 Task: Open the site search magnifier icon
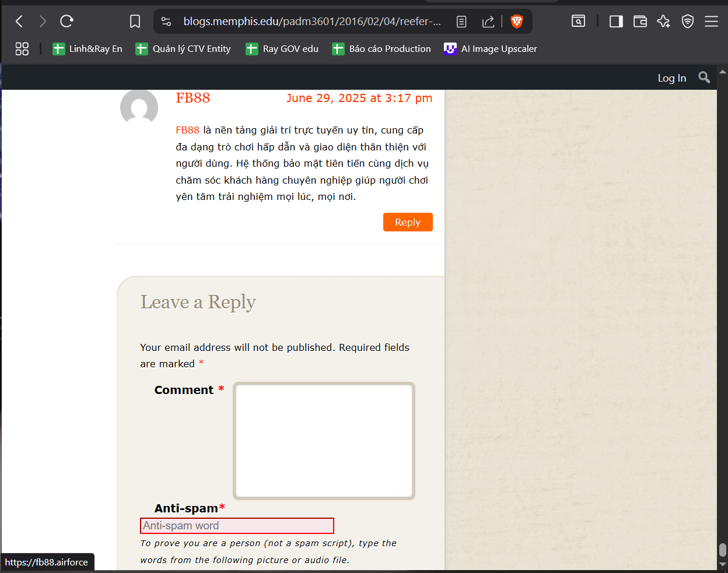click(x=705, y=78)
